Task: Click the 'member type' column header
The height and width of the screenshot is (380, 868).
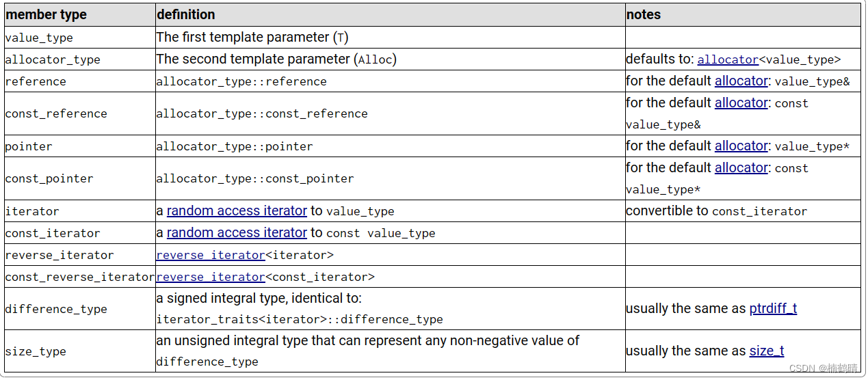Action: pos(47,14)
